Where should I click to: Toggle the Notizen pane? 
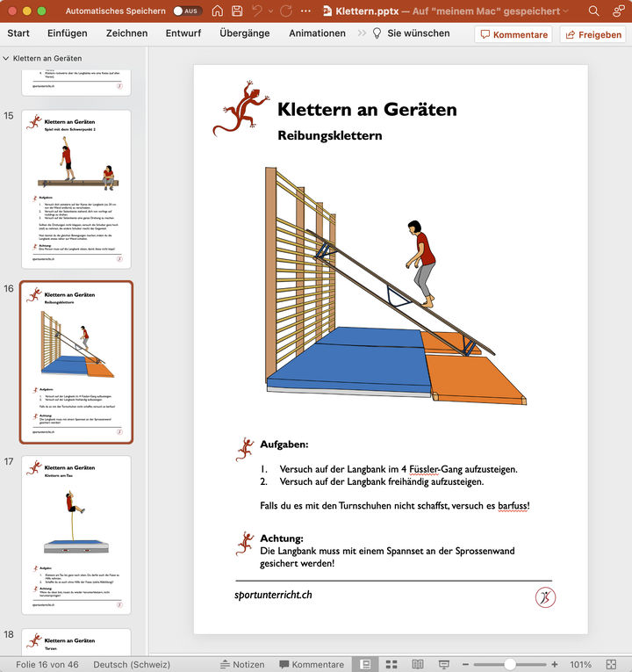tap(242, 665)
